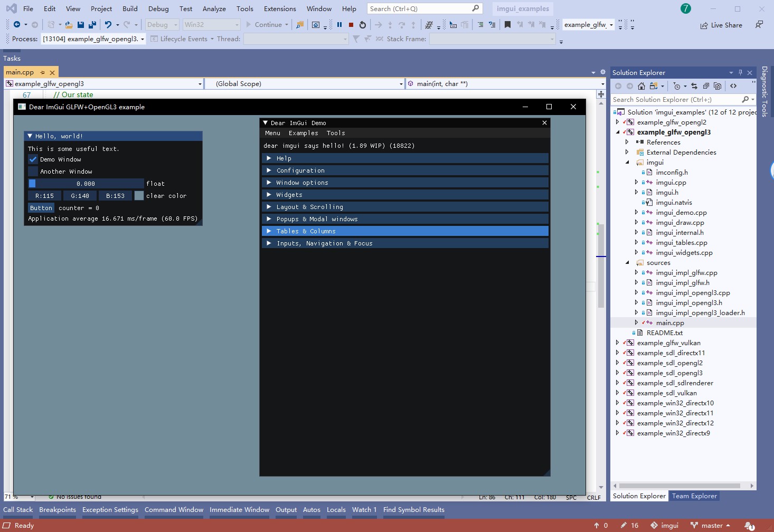Click the Live Share button
Image resolution: width=774 pixels, height=532 pixels.
tap(721, 25)
